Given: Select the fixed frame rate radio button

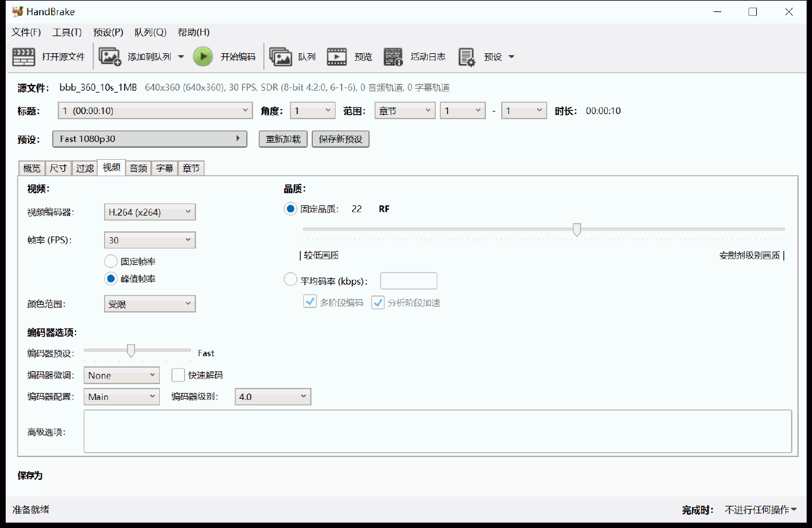Looking at the screenshot, I should point(111,261).
